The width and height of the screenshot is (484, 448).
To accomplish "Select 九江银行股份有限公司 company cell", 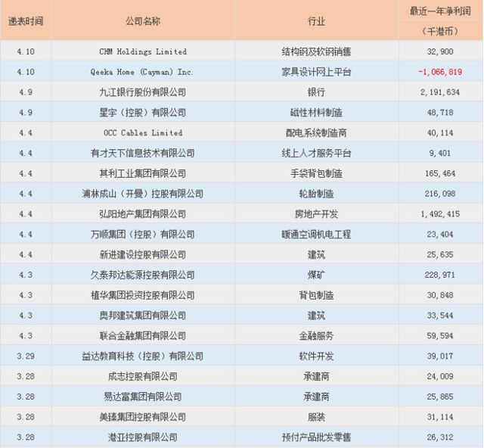I will [143, 92].
